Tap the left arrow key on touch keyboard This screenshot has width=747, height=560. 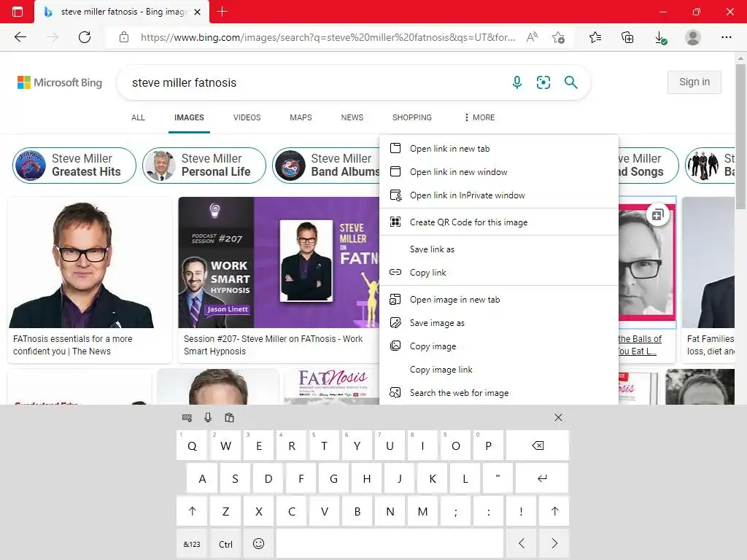point(521,544)
